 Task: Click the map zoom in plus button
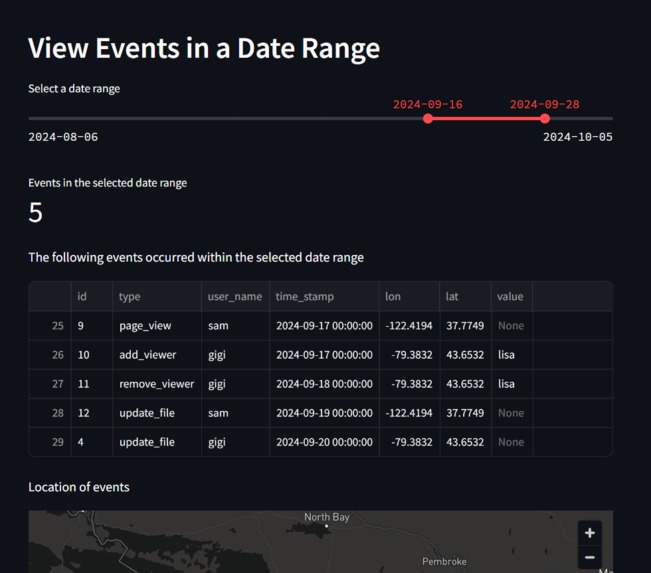(590, 533)
